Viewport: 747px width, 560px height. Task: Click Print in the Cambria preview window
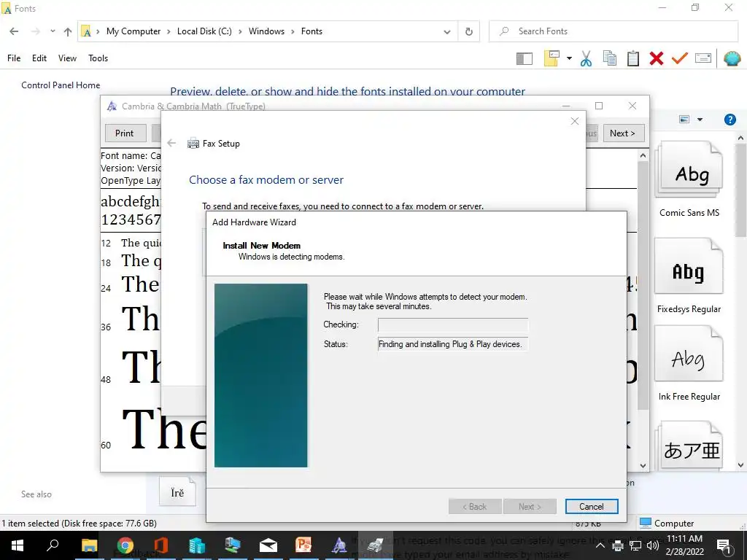tap(124, 133)
